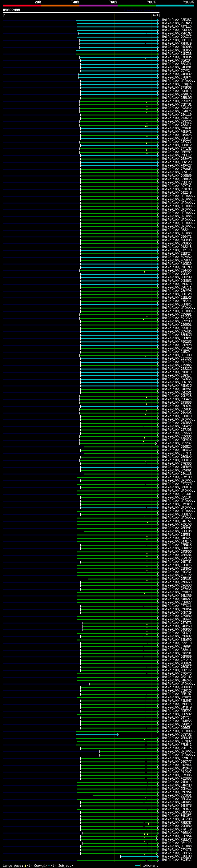Screen dimensions: 197x868
Task: Select the UniRef100_P46800 label
Action: [x=177, y=833]
